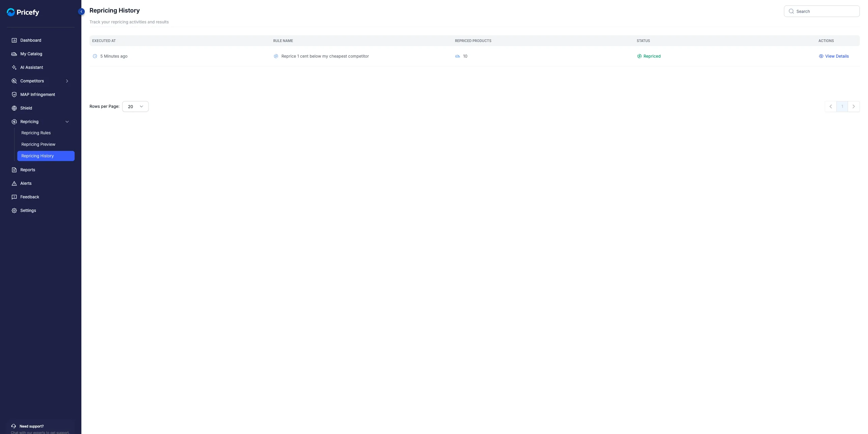Click 'Track your repricing activities and results'
The image size is (868, 434).
(x=129, y=22)
